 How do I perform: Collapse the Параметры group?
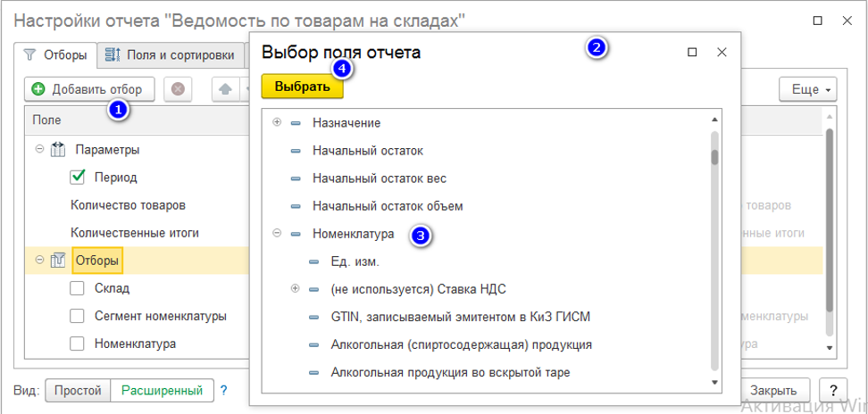click(39, 149)
